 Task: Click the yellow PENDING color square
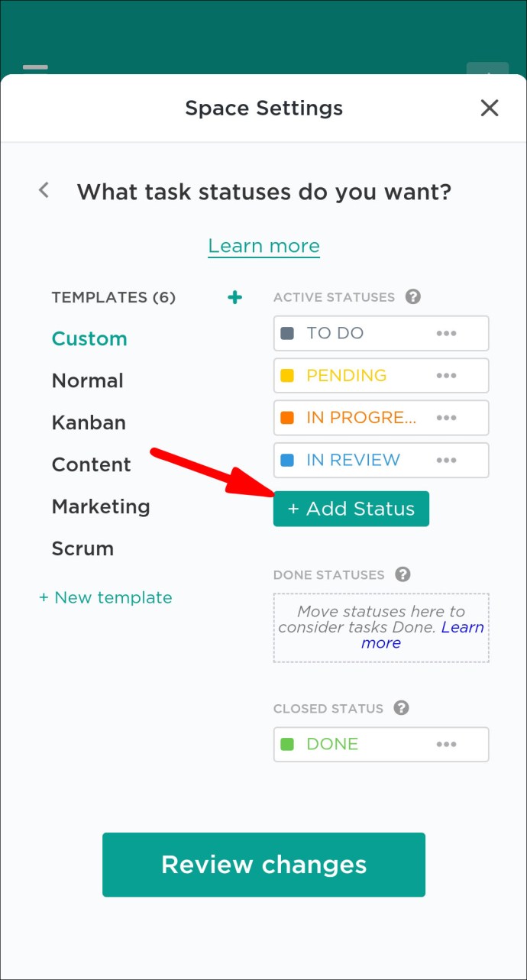[287, 376]
